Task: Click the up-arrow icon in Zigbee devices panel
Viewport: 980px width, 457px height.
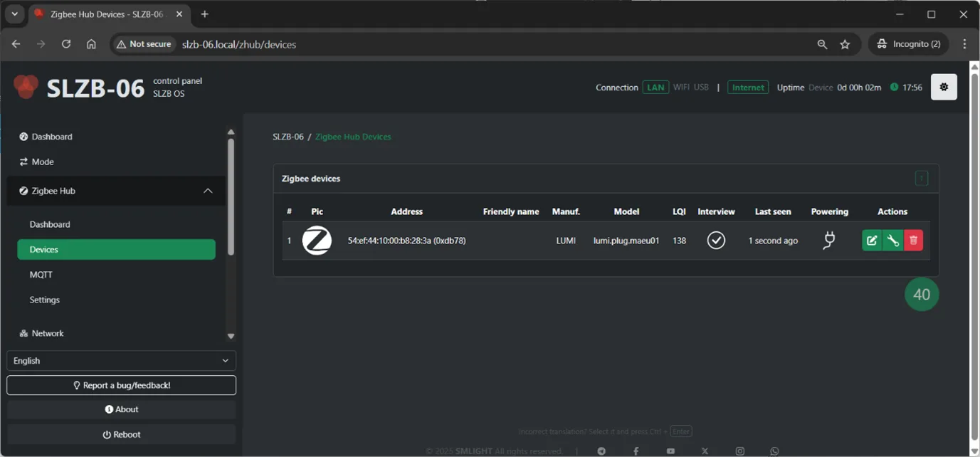Action: click(x=921, y=179)
